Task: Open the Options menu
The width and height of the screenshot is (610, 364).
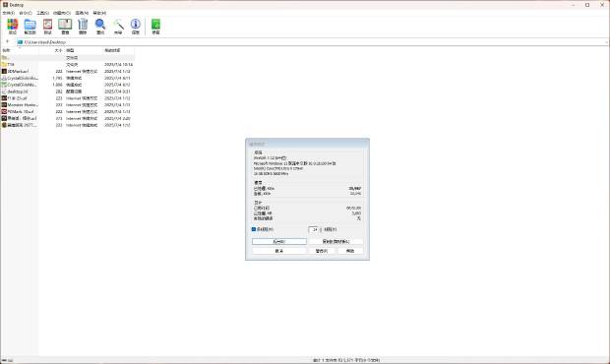Action: [x=82, y=13]
